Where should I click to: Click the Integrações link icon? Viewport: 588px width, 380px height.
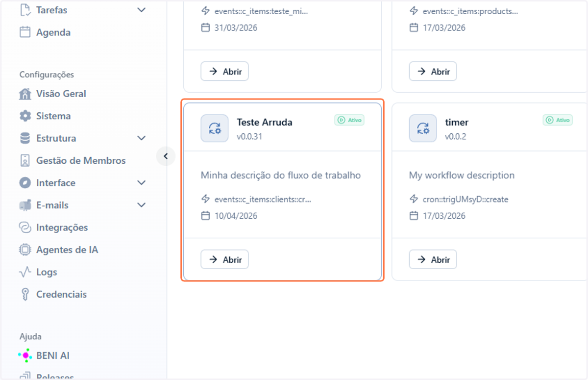click(25, 228)
